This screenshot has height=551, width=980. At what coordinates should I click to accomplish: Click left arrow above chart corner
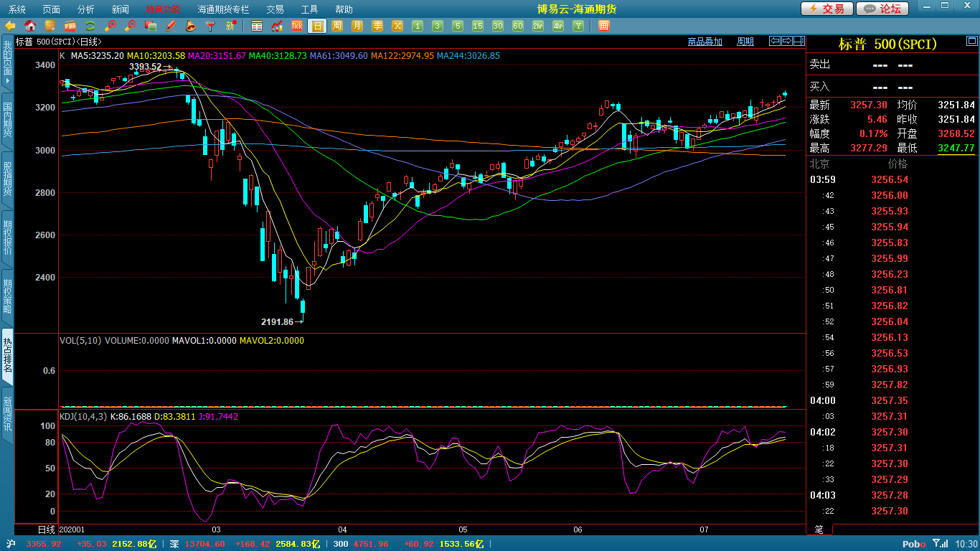[x=775, y=41]
